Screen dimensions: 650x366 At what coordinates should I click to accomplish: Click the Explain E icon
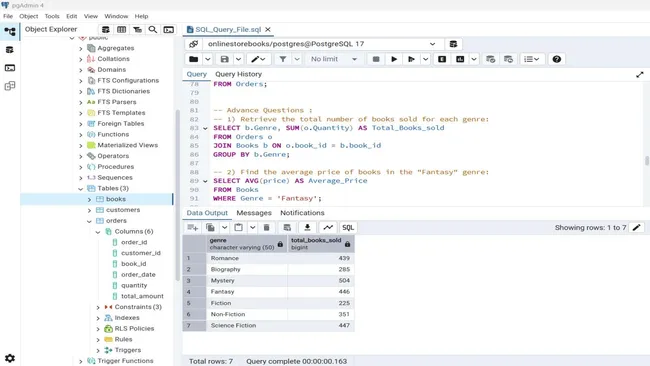tap(442, 59)
